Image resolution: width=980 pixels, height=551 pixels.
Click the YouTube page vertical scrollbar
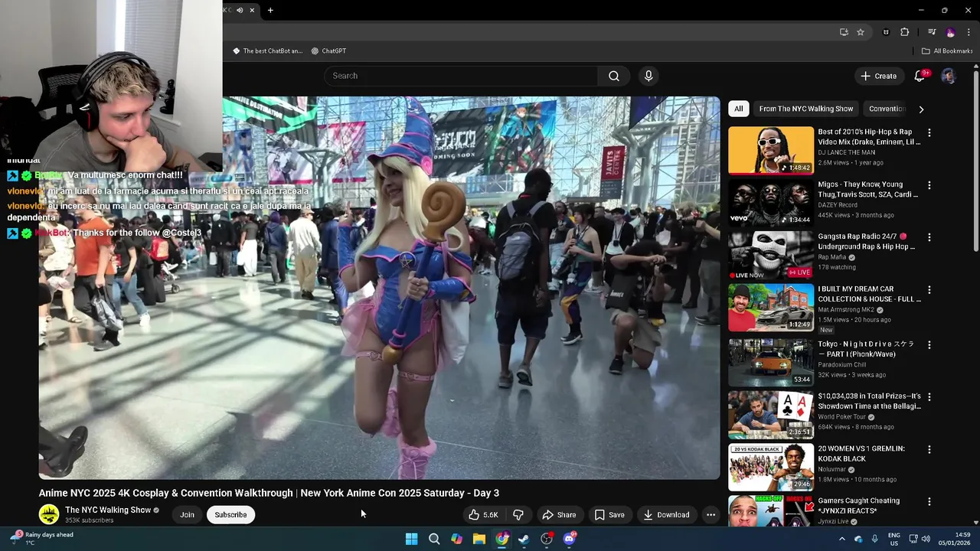(976, 161)
